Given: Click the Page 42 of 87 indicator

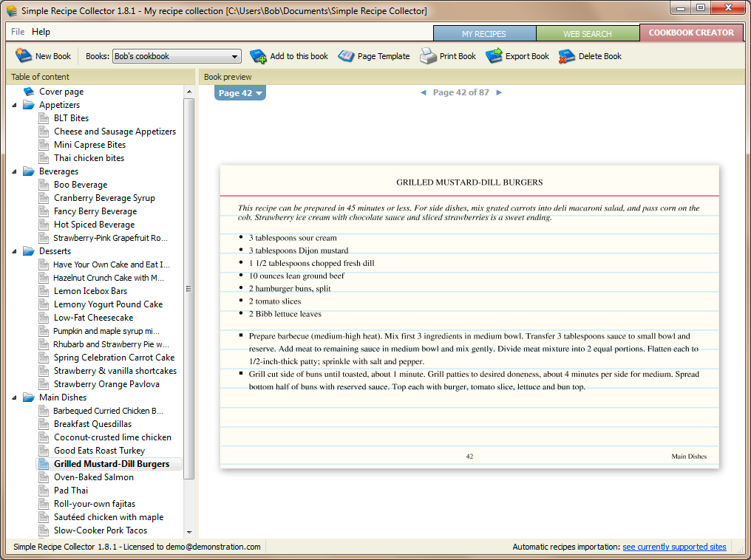Looking at the screenshot, I should 461,92.
